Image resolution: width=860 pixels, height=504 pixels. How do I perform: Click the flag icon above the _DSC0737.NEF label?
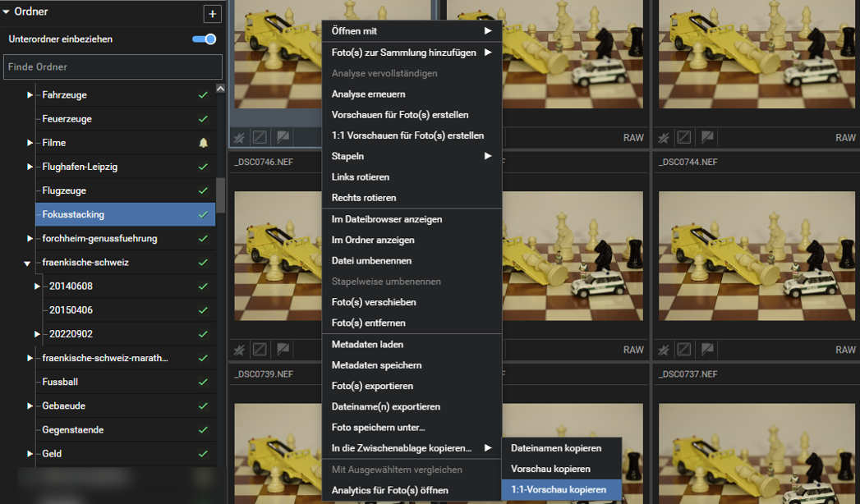[x=707, y=349]
